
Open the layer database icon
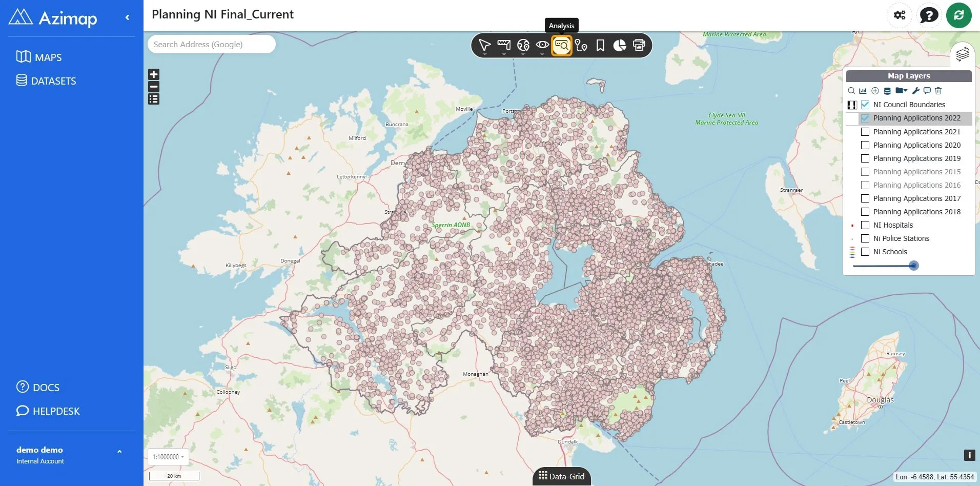[887, 91]
